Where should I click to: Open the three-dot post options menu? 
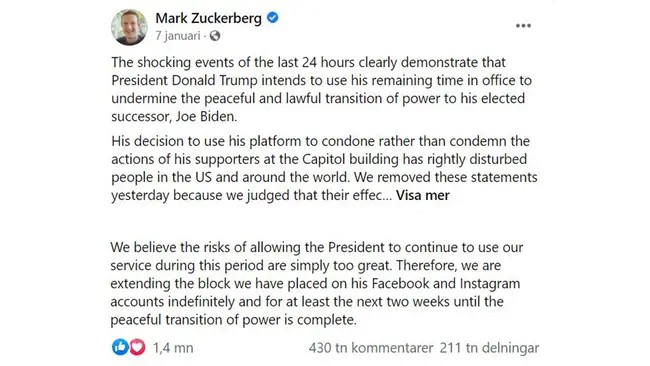[x=523, y=26]
